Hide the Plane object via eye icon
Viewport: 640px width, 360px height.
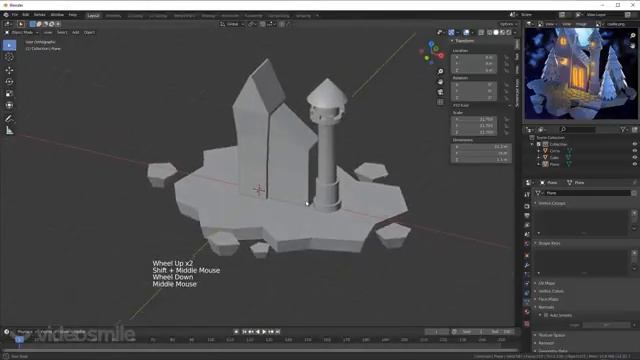(635, 164)
